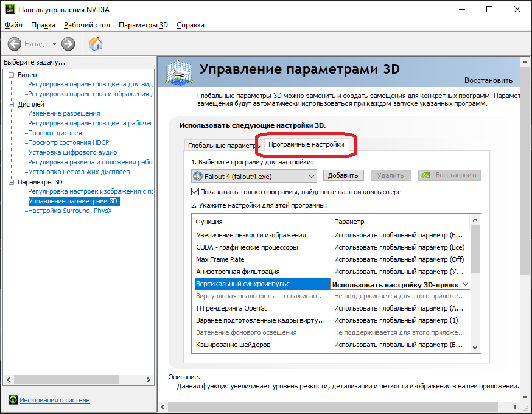Open the program selection dropdown
The width and height of the screenshot is (532, 414).
pyautogui.click(x=311, y=176)
